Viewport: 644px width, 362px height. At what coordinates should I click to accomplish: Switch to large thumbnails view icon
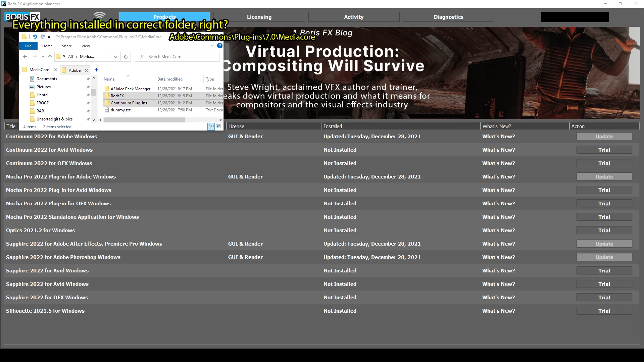[x=219, y=126]
